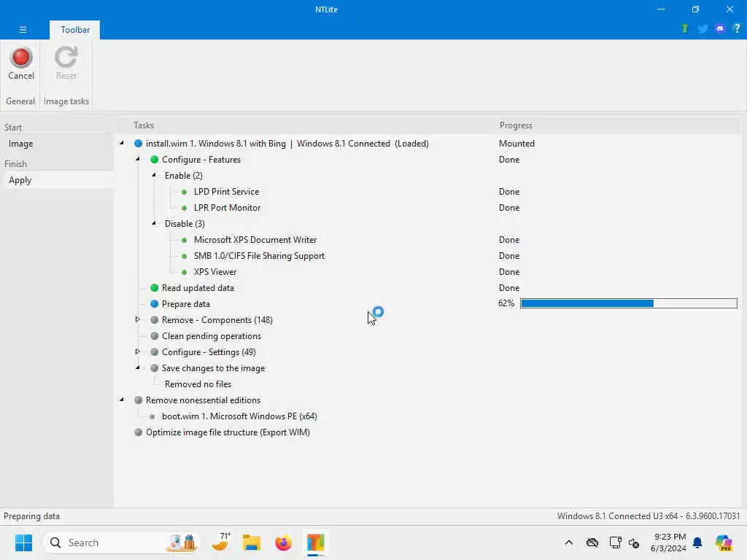Click grey dot next to Optimize image file structure

coord(138,432)
